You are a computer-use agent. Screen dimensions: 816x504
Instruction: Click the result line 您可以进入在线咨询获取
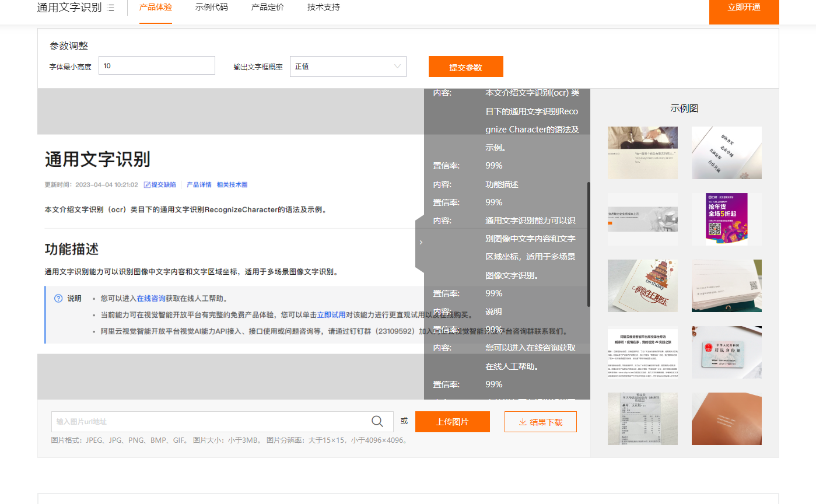point(531,348)
